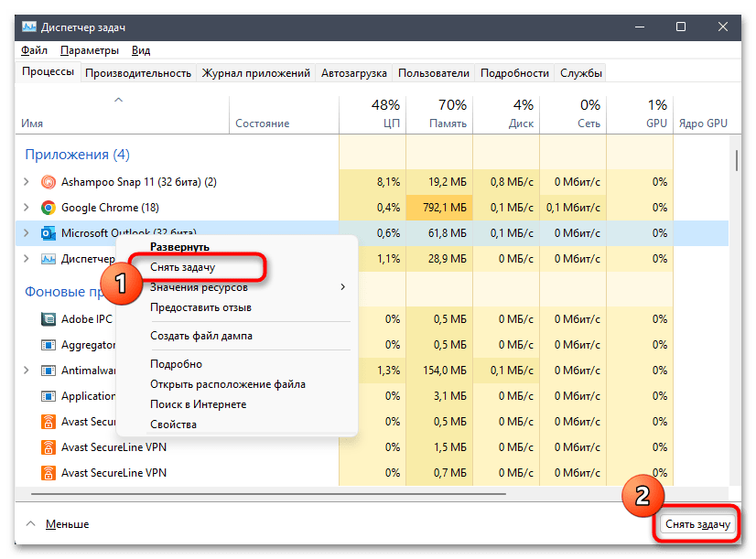Switch to Производительность tab
Image resolution: width=756 pixels, height=559 pixels.
[138, 73]
